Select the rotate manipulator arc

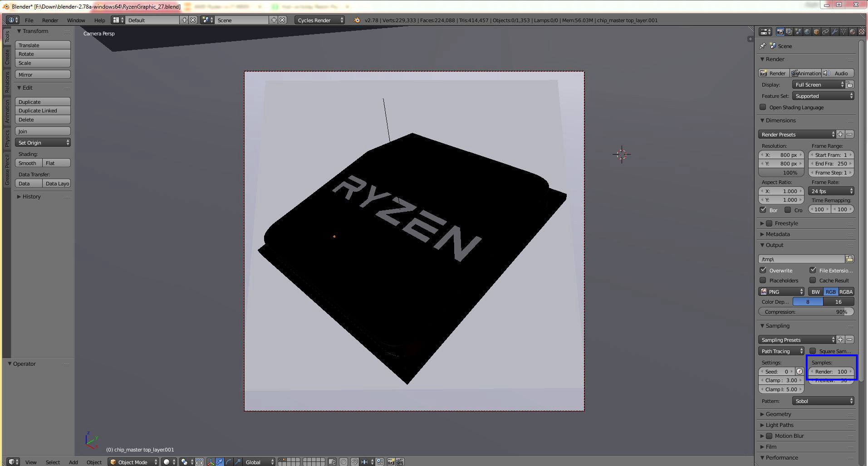(229, 462)
